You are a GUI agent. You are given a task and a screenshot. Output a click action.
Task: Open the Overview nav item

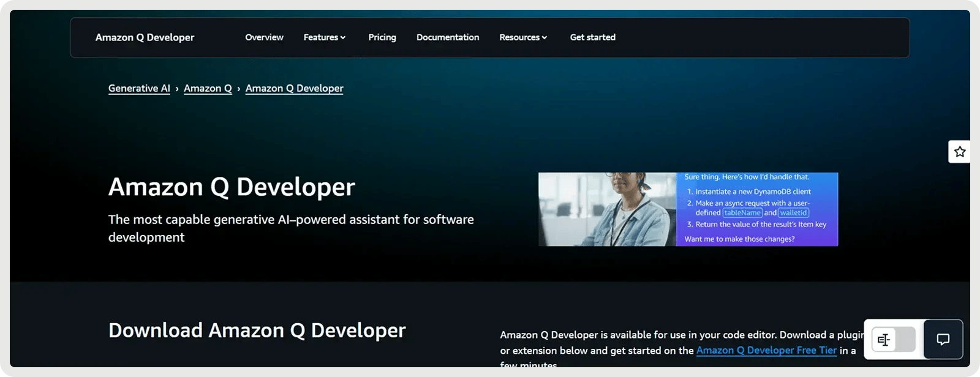[264, 37]
